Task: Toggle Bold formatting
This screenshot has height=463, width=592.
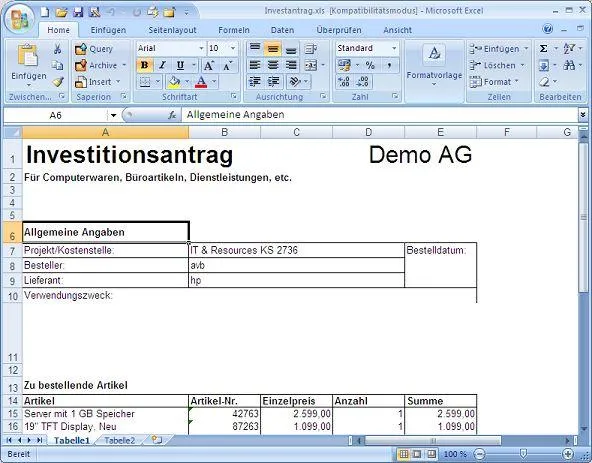Action: pyautogui.click(x=144, y=65)
